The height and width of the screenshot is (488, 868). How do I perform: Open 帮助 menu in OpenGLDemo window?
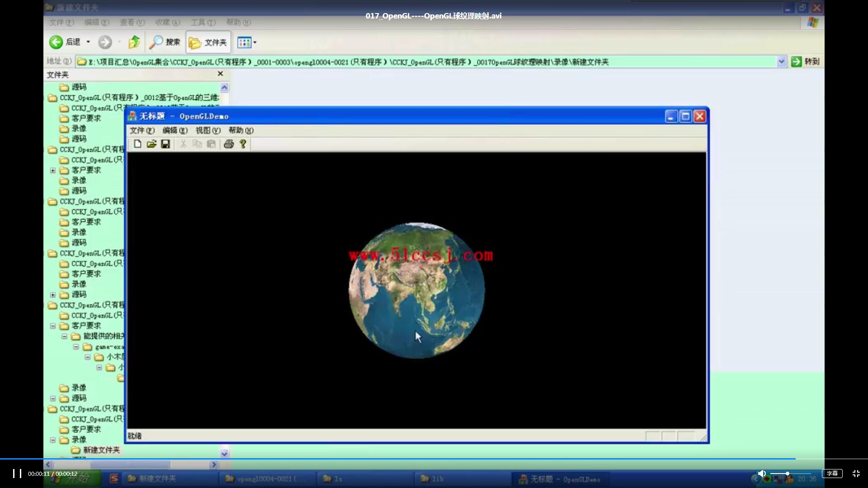tap(241, 131)
